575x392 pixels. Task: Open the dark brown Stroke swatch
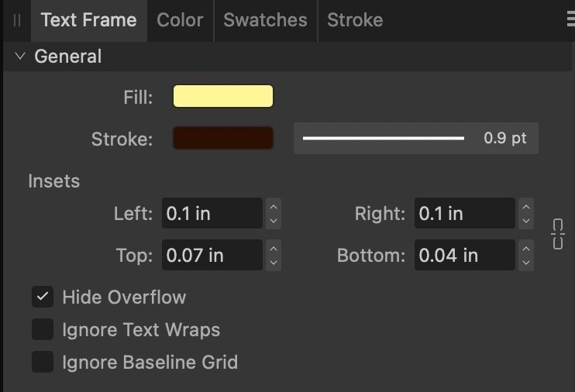point(223,139)
